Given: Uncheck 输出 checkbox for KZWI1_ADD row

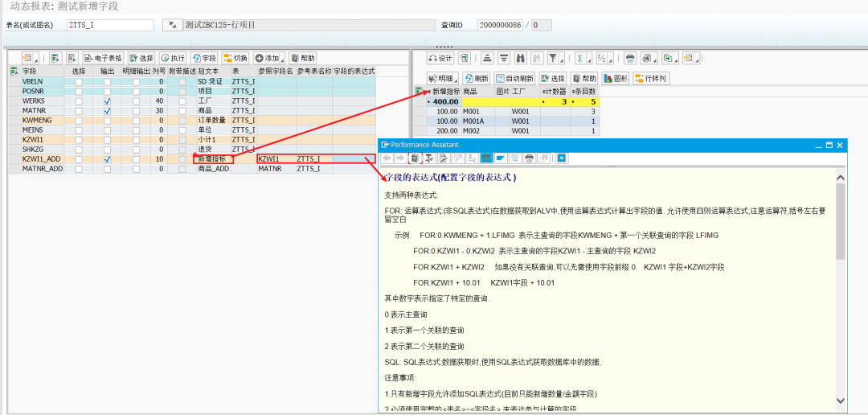Looking at the screenshot, I should (x=108, y=159).
